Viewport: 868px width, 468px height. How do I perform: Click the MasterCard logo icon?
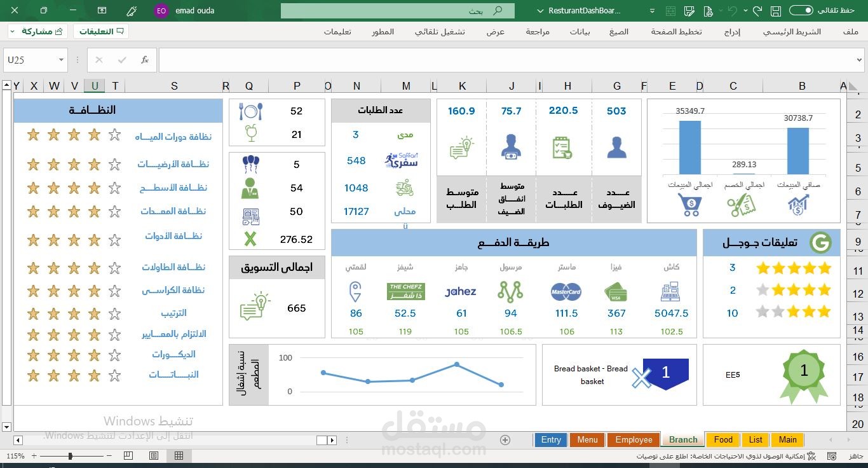tap(566, 292)
